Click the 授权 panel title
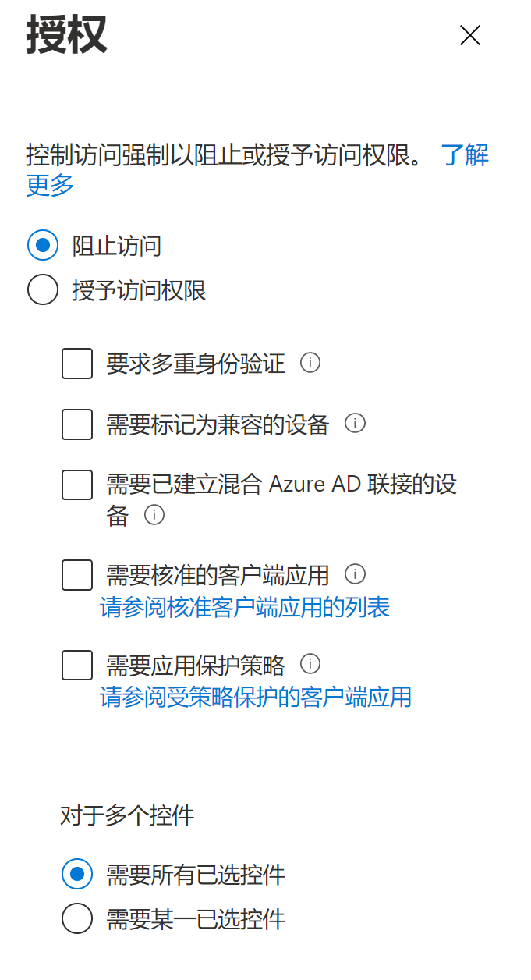Viewport: 531px width, 980px height. [66, 36]
